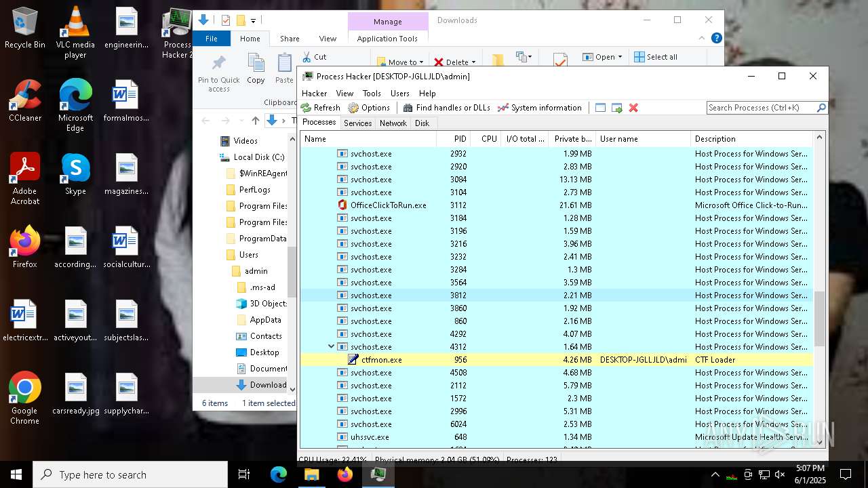Switch to Network tab
The height and width of the screenshot is (488, 868).
(393, 123)
